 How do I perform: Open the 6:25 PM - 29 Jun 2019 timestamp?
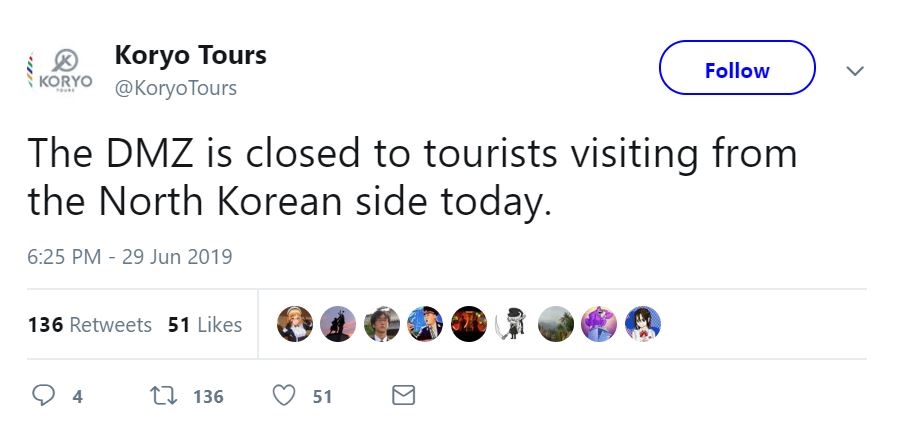pos(130,257)
